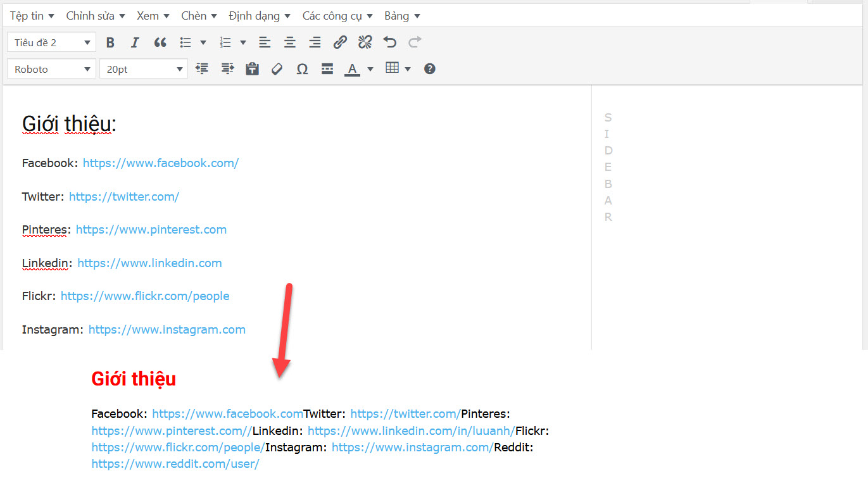Screen dimensions: 868x495
Task: Open editor help question mark icon
Action: (x=429, y=69)
